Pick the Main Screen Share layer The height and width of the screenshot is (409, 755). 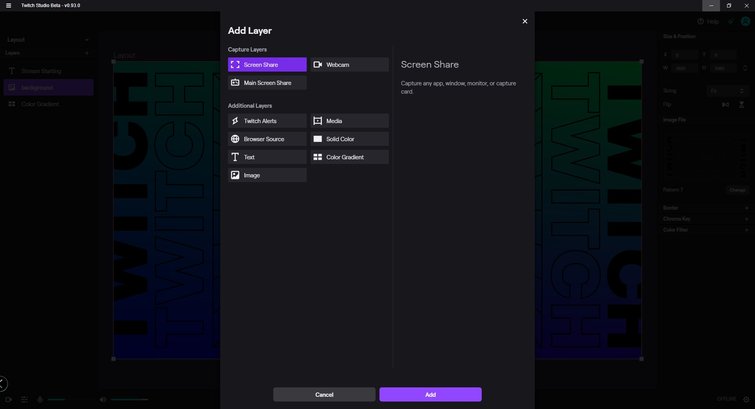(267, 83)
